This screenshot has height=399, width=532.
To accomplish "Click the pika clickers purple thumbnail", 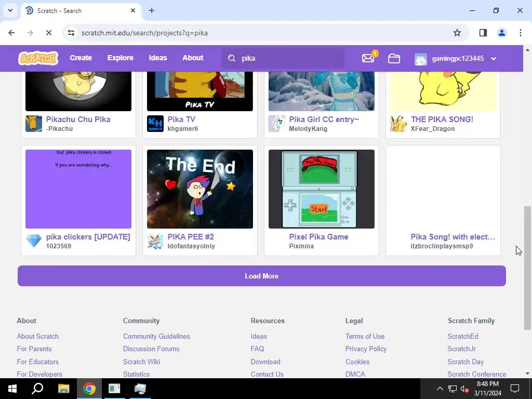I will pyautogui.click(x=78, y=189).
